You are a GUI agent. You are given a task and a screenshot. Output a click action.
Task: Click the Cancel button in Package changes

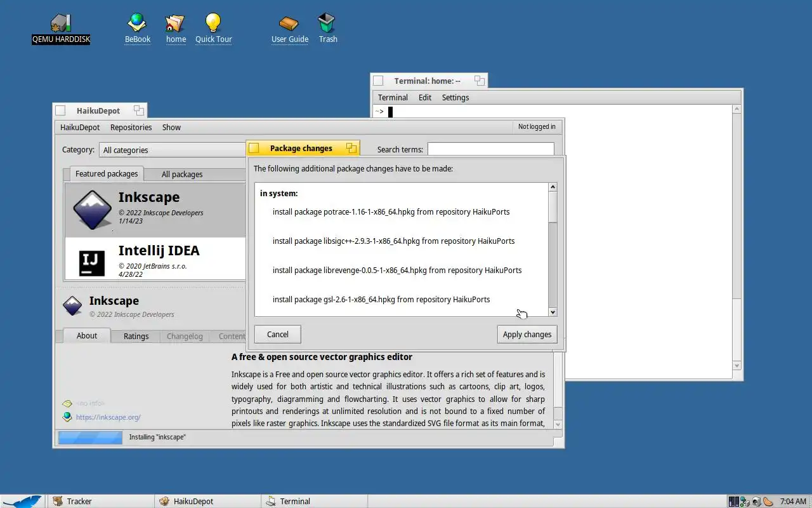pyautogui.click(x=277, y=334)
